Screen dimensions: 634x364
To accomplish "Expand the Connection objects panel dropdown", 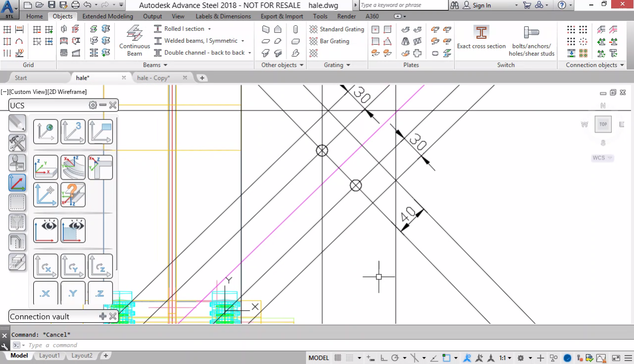I will click(595, 65).
